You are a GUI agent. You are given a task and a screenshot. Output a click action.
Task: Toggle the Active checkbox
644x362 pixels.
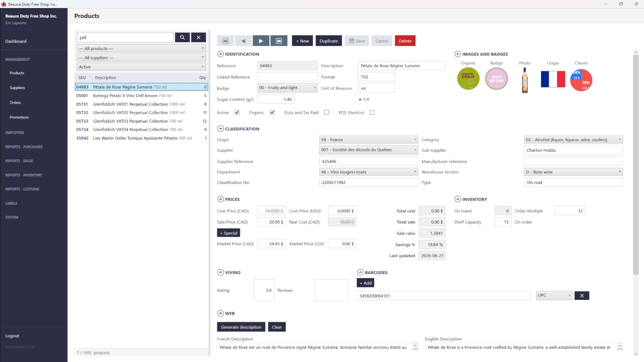coord(237,113)
